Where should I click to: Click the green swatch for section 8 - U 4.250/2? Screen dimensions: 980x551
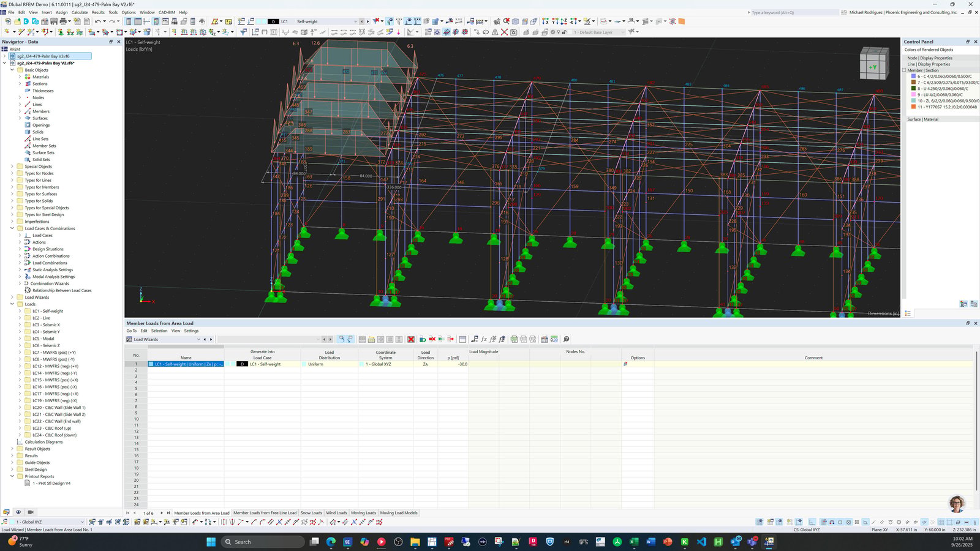pos(913,89)
